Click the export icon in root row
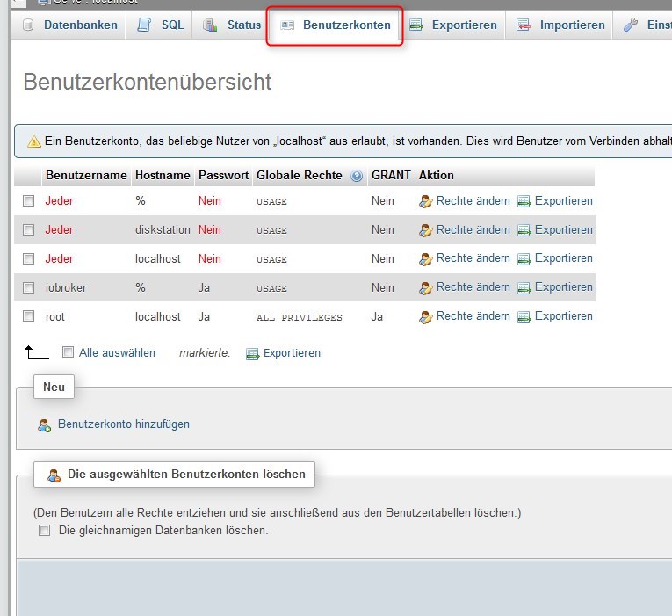The width and height of the screenshot is (672, 616). point(524,317)
